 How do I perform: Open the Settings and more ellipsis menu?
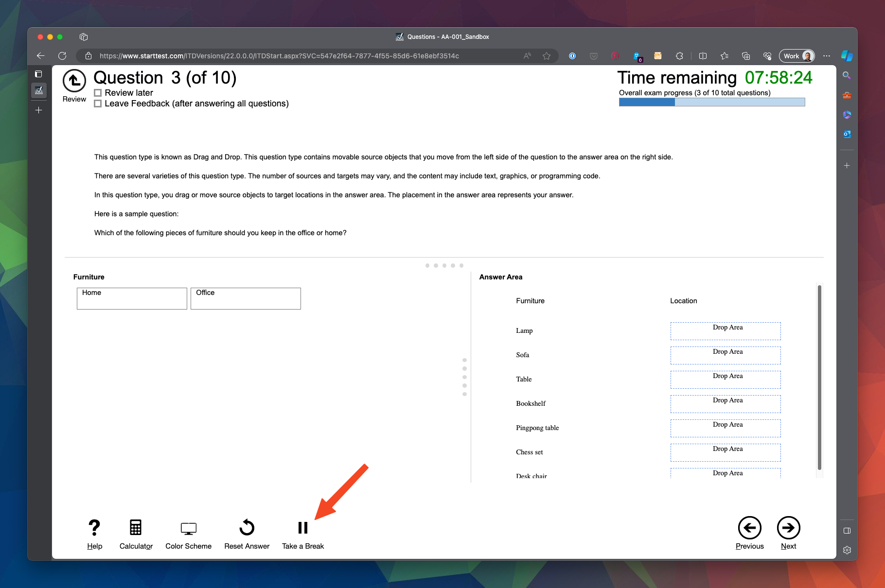pyautogui.click(x=827, y=56)
